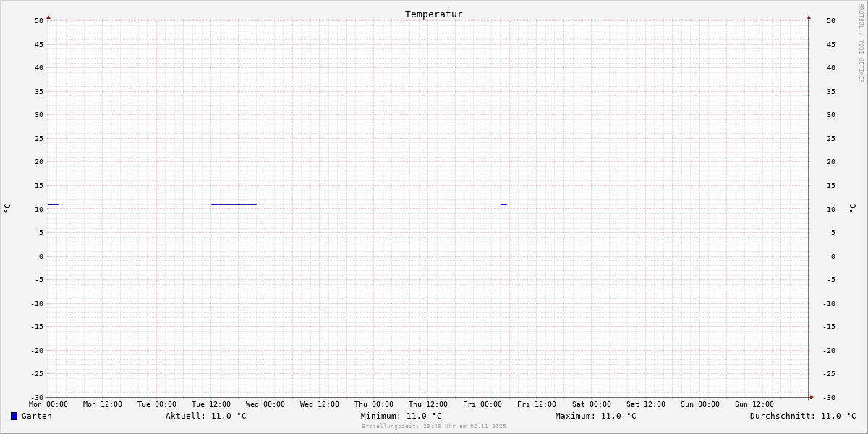The image size is (868, 434).
Task: Select the Maximum 11.0 °C reading
Action: pos(595,416)
